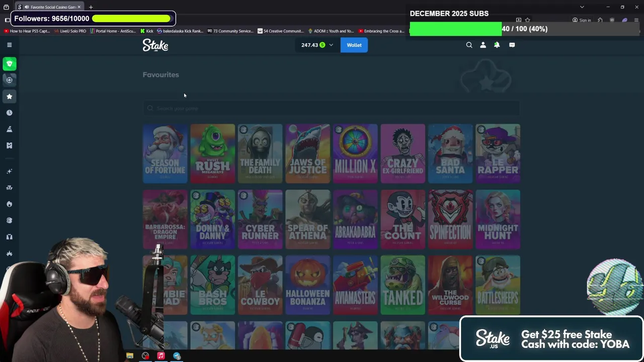This screenshot has height=362, width=644.
Task: Select the Favourites star sidebar icon
Action: click(9, 97)
